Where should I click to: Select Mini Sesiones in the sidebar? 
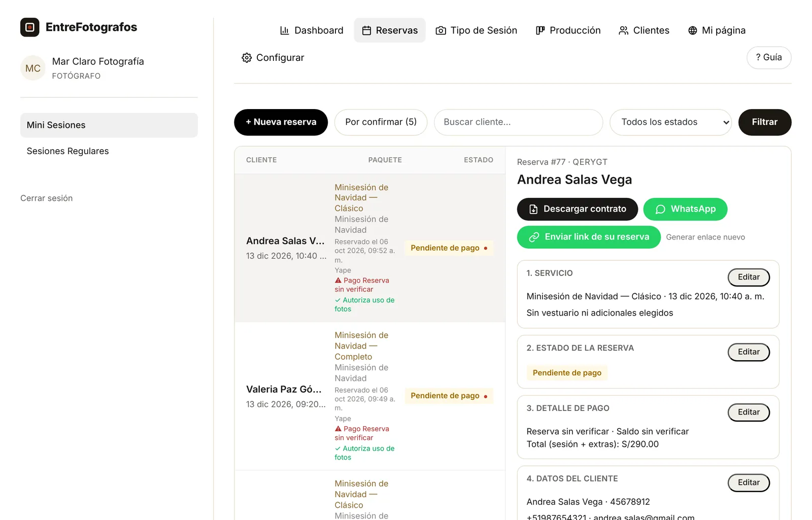point(109,125)
